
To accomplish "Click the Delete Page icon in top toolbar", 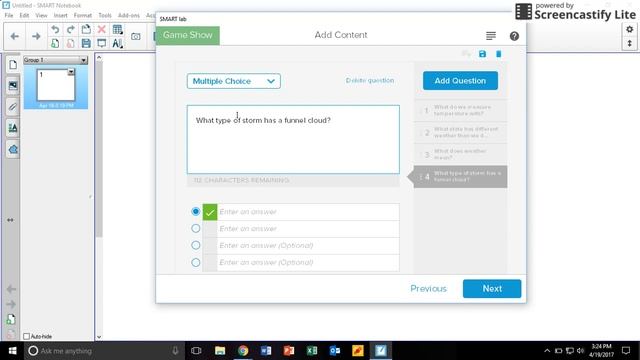I will click(71, 43).
